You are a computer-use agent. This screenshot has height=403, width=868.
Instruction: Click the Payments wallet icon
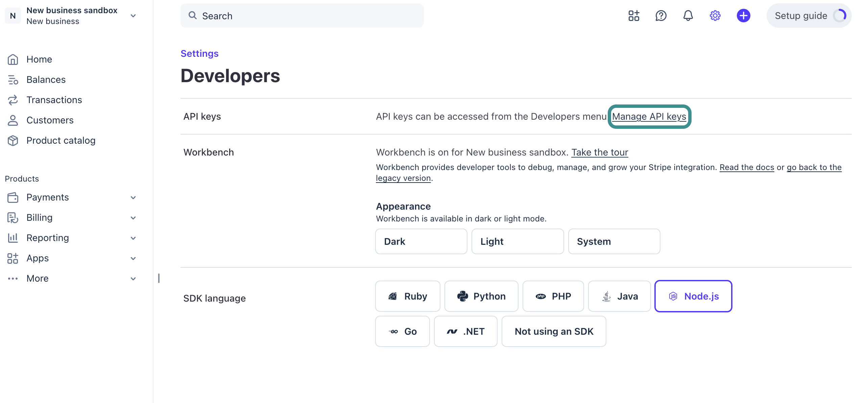click(x=13, y=197)
